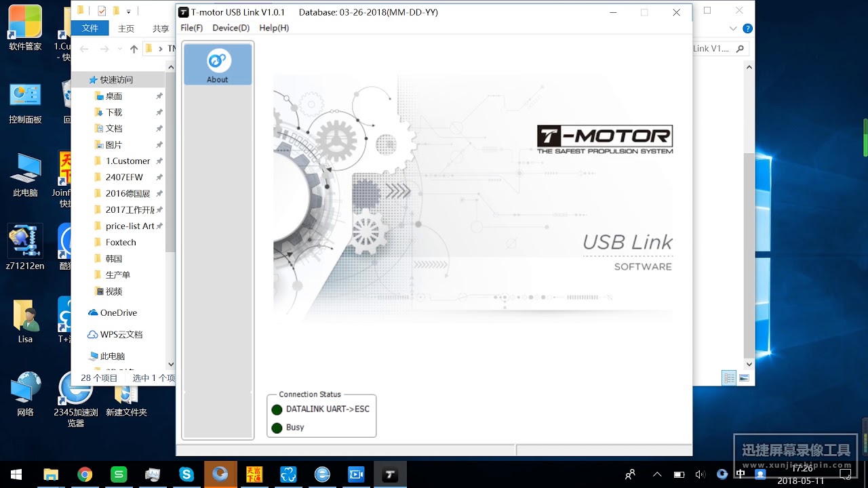Screen dimensions: 868x488
Task: Open the 文件 tab in Explorer
Action: [x=90, y=28]
